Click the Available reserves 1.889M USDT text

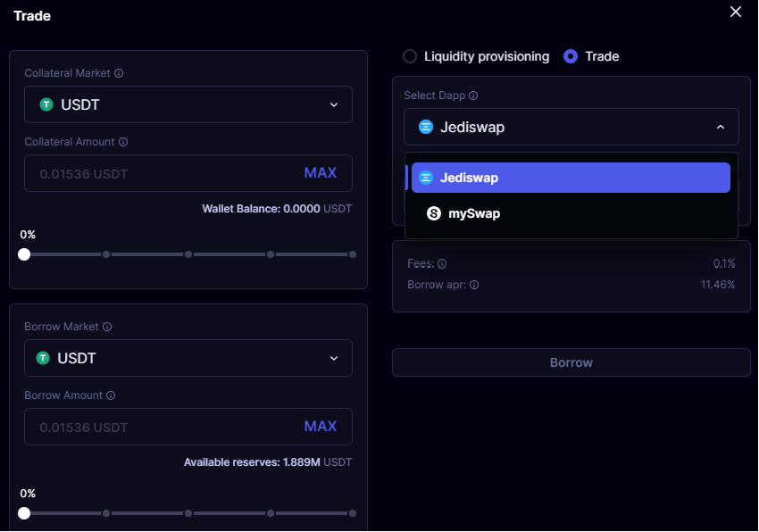tap(268, 462)
